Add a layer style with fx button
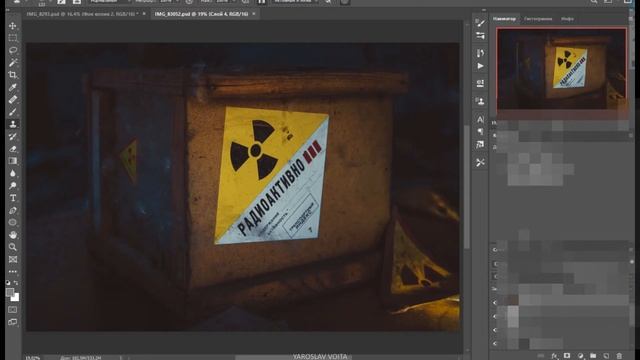This screenshot has width=640, height=360. point(554,356)
